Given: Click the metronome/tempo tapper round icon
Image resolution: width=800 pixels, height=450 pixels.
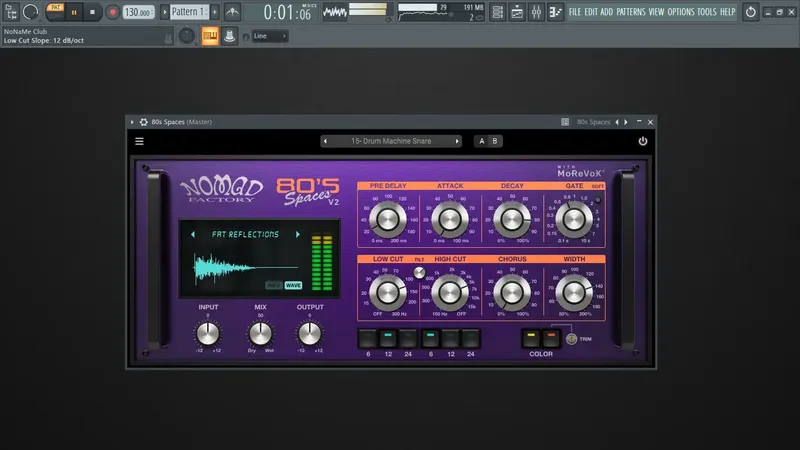Looking at the screenshot, I should tap(31, 12).
